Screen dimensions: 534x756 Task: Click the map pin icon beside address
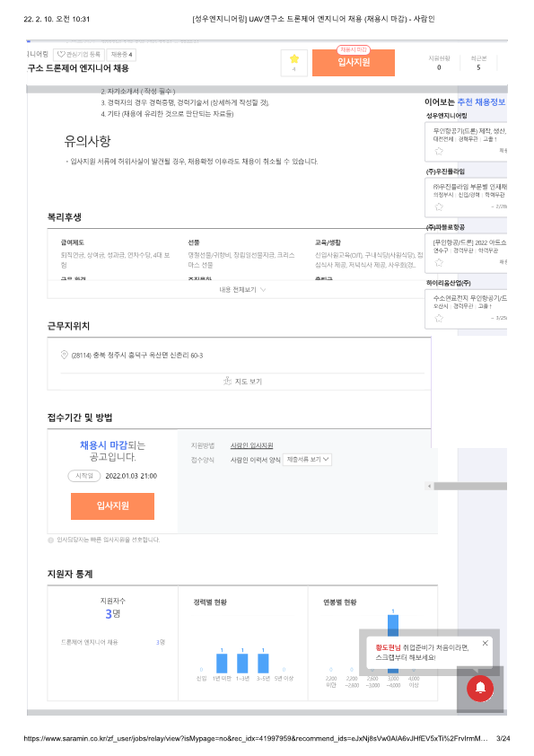tap(64, 355)
